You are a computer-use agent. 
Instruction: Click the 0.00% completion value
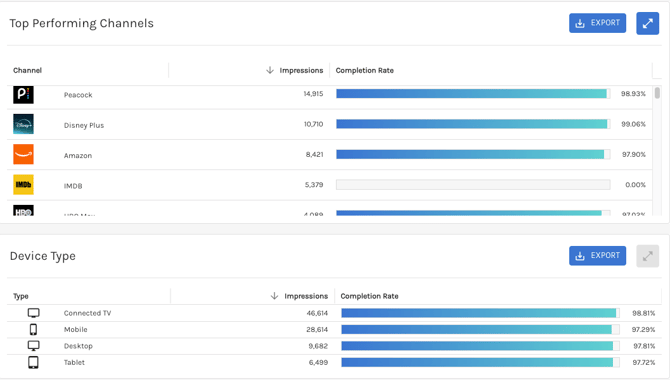coord(635,185)
